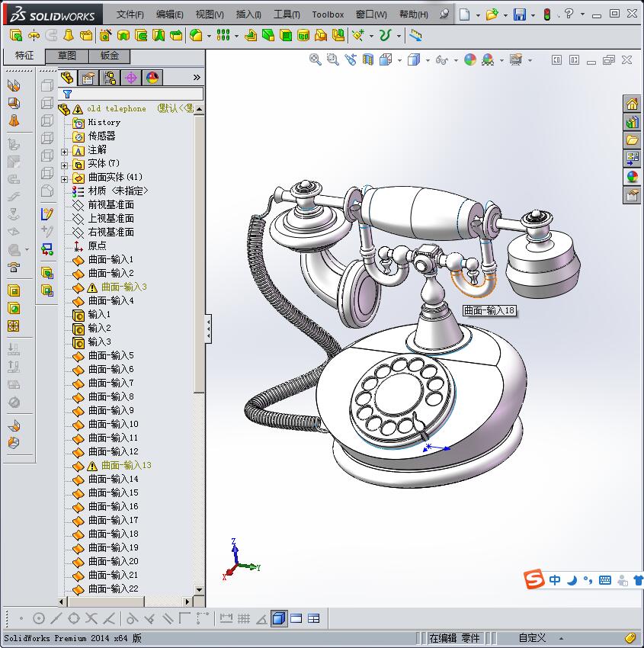644x648 pixels.
Task: Open the View Settings monitor dropdown arrow
Action: point(530,60)
